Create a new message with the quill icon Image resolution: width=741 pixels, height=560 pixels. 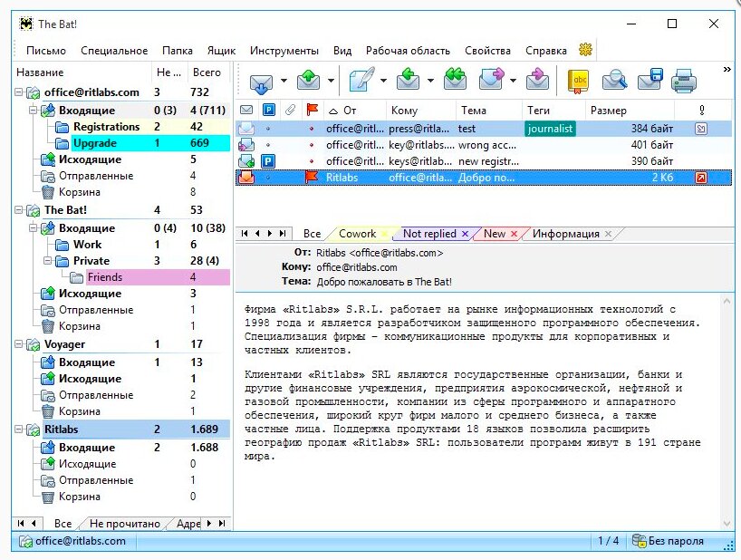[361, 82]
